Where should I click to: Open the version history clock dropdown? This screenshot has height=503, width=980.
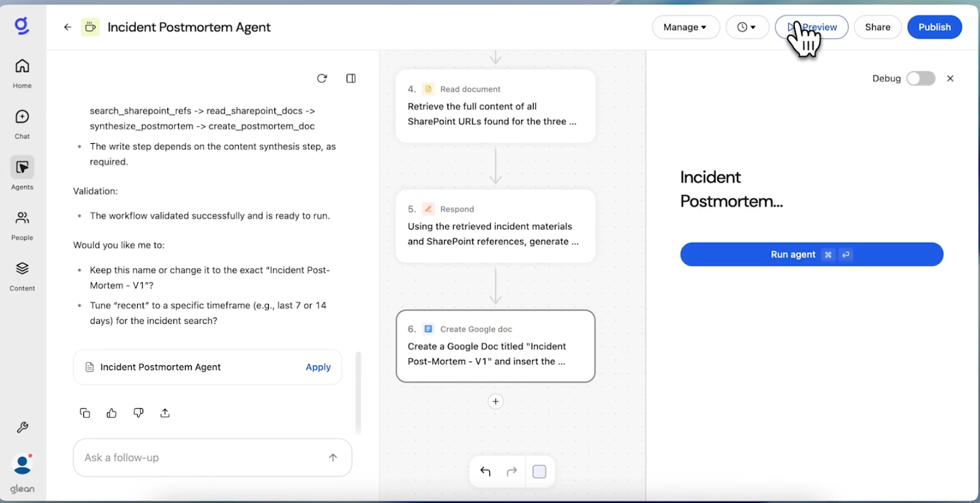[747, 27]
